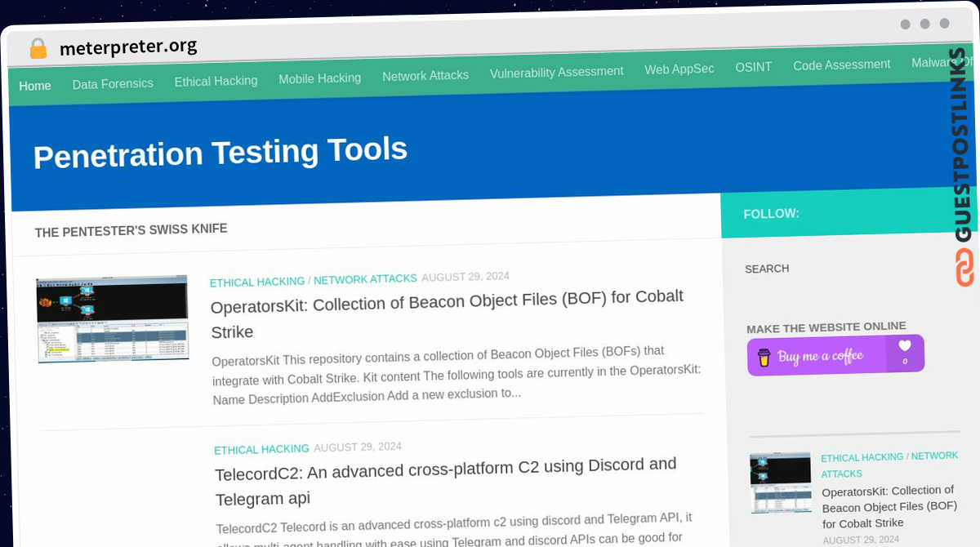Click the 0 count under the heart
980x547 pixels.
pyautogui.click(x=905, y=362)
